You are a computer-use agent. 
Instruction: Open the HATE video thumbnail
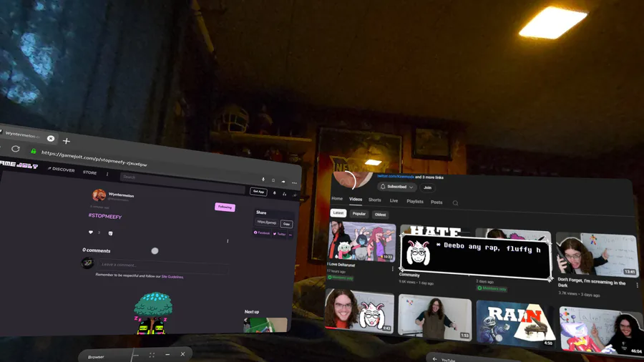coord(436,230)
